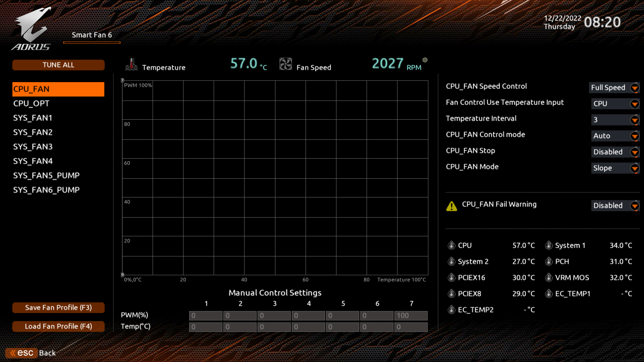Click the PCIEX16 30.0 °C value
Image resolution: width=644 pixels, height=362 pixels.
[x=524, y=278]
